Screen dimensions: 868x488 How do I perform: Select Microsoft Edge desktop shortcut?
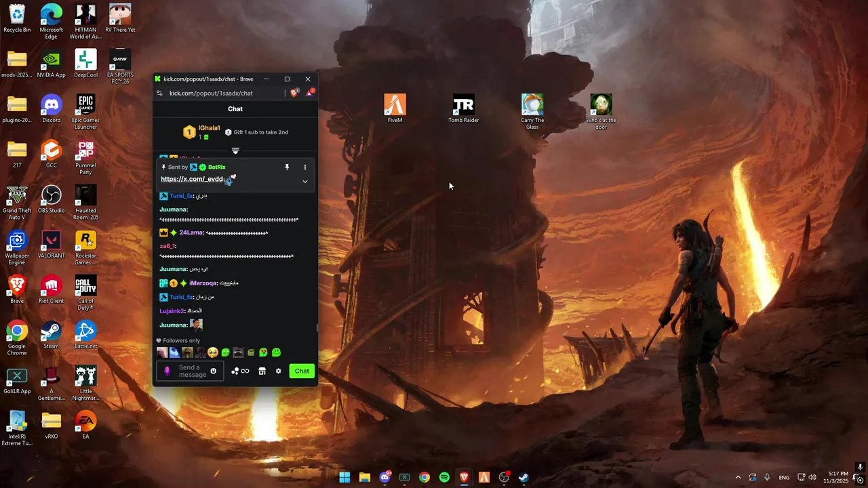coord(52,22)
